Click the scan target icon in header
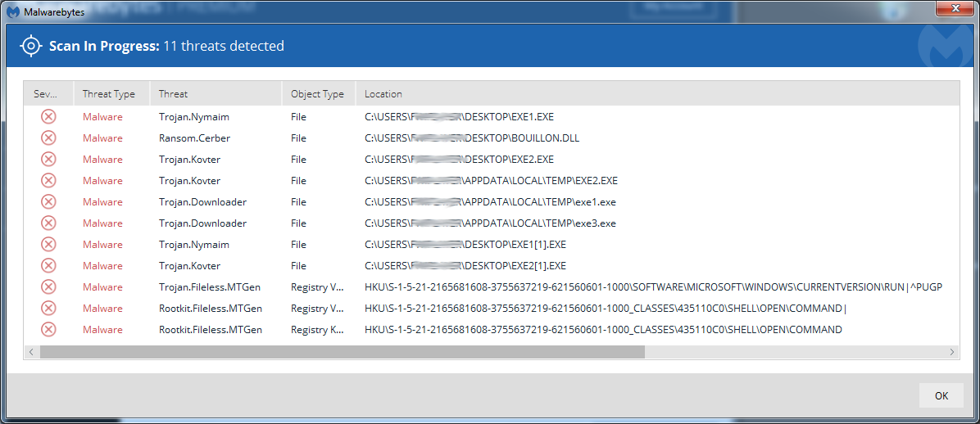This screenshot has width=980, height=424. 30,46
